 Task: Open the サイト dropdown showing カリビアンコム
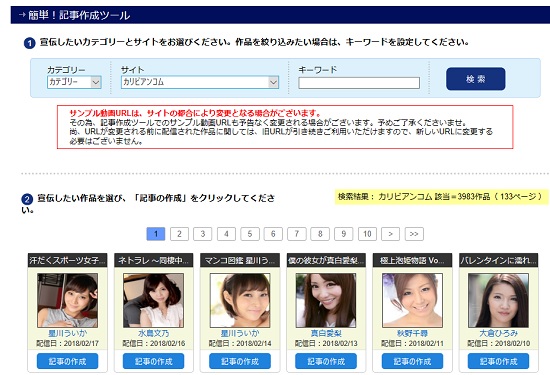(x=200, y=82)
